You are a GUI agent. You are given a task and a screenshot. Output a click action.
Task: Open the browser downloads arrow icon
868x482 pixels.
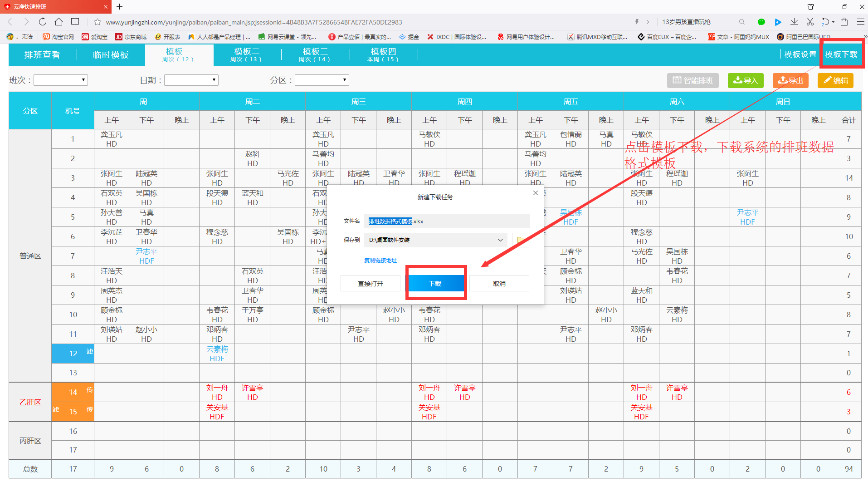point(794,22)
